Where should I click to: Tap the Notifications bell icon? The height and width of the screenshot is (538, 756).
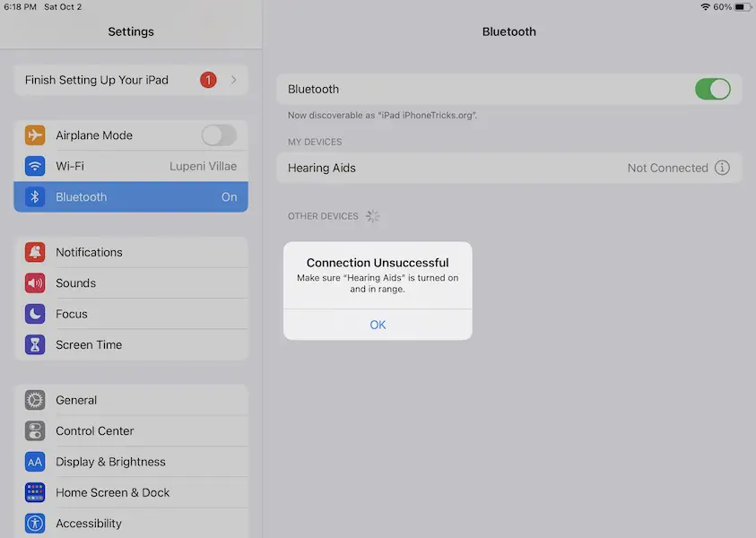(x=35, y=252)
